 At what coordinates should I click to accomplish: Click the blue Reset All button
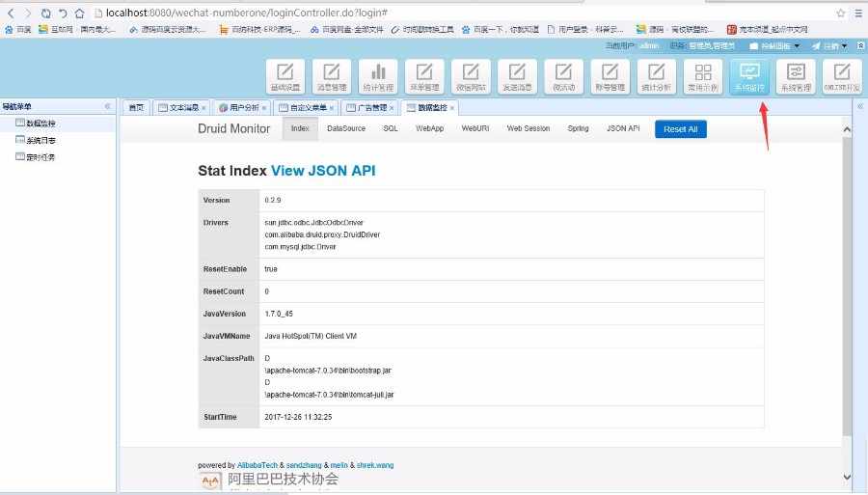pos(680,129)
